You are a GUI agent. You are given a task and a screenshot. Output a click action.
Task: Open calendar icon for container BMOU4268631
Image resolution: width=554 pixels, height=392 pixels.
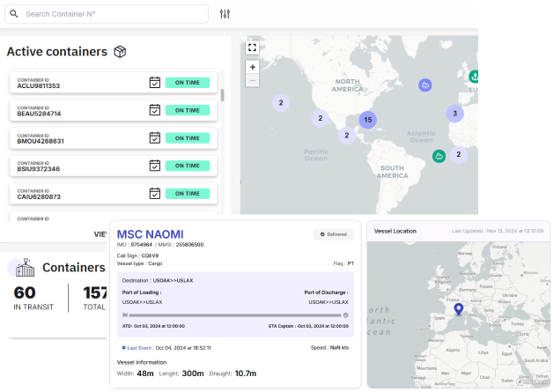[155, 137]
